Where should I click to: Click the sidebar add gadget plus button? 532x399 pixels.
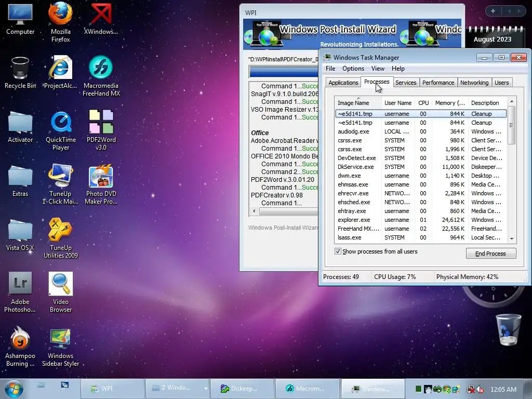pyautogui.click(x=493, y=11)
